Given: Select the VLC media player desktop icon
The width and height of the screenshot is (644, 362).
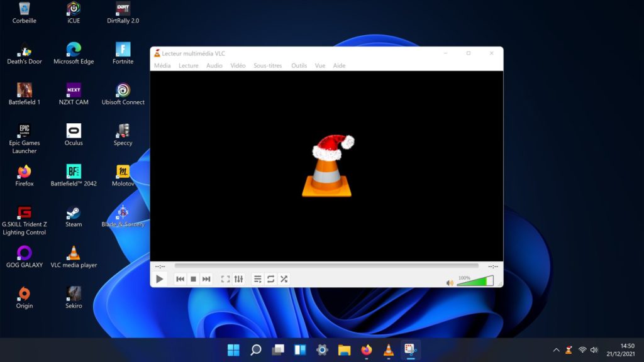Looking at the screenshot, I should [74, 256].
